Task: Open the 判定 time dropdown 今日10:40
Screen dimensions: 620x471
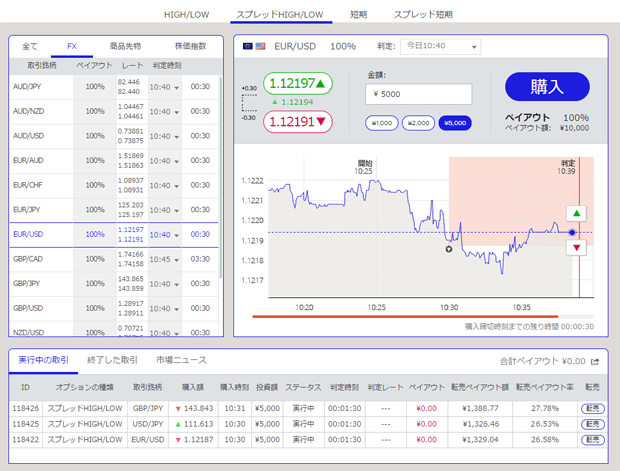Action: click(440, 46)
